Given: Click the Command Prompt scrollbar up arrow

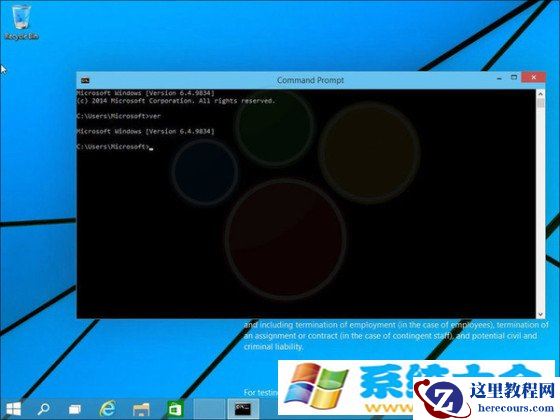Looking at the screenshot, I should (x=540, y=94).
